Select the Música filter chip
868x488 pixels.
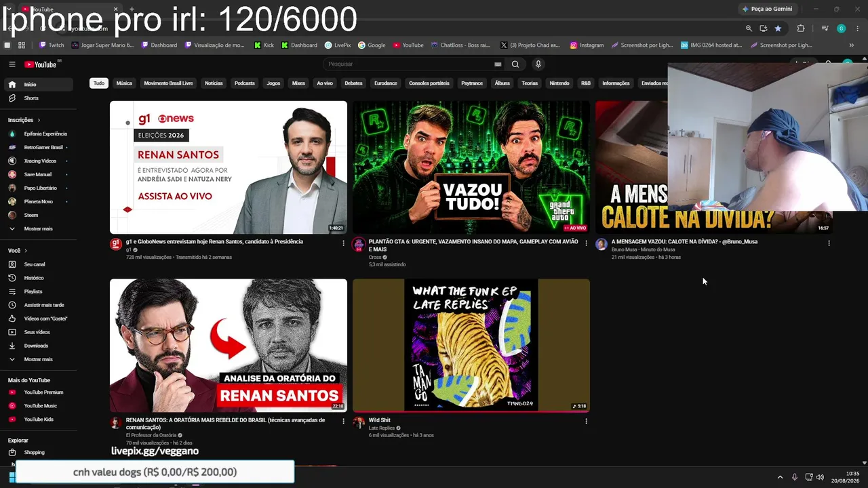pyautogui.click(x=124, y=83)
